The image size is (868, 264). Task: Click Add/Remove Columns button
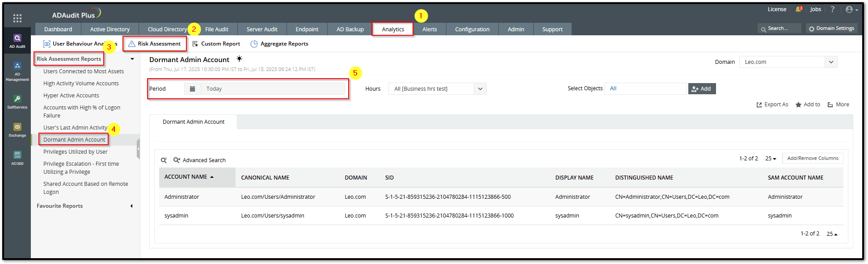click(813, 158)
